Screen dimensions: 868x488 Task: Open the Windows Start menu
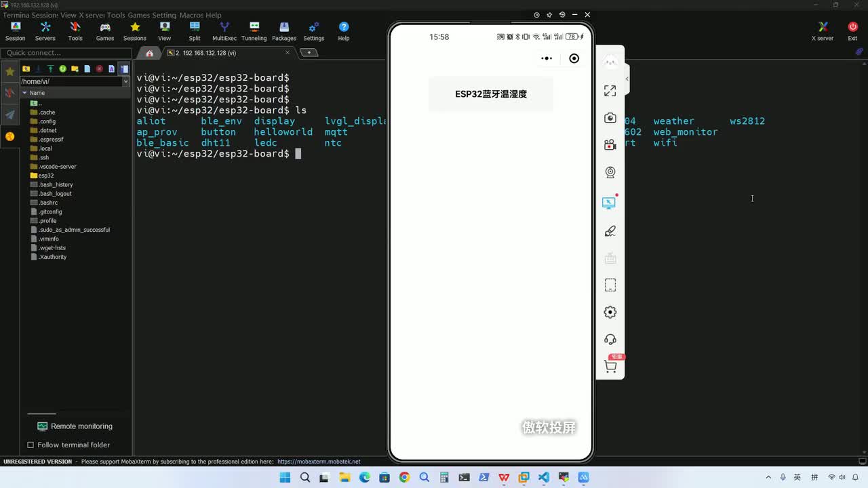coord(285,477)
